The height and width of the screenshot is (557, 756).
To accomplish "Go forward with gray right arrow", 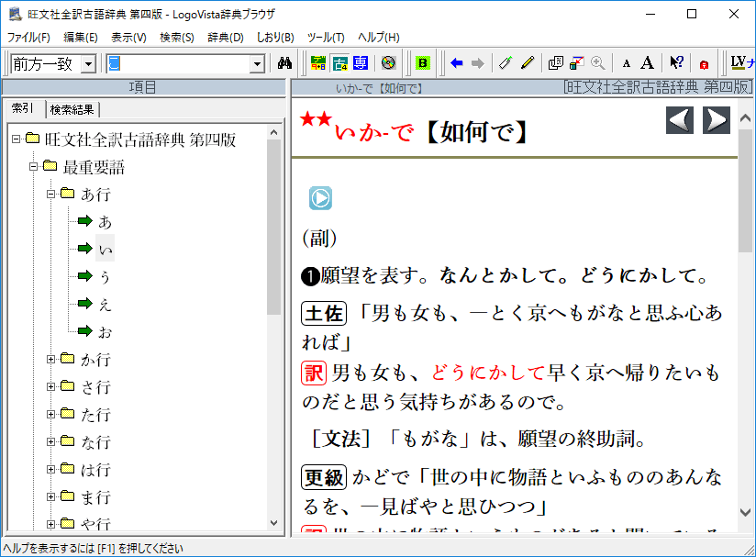I will pyautogui.click(x=477, y=63).
